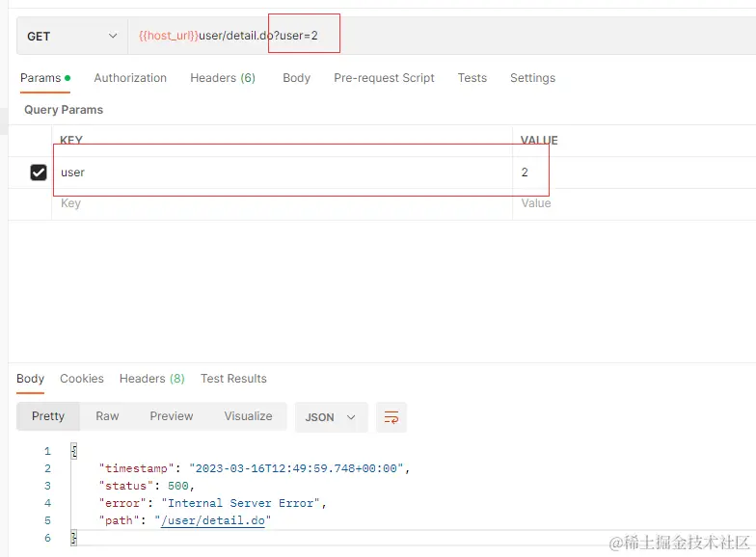Open the request Settings tab
Viewport: 756px width, 557px height.
coord(532,78)
